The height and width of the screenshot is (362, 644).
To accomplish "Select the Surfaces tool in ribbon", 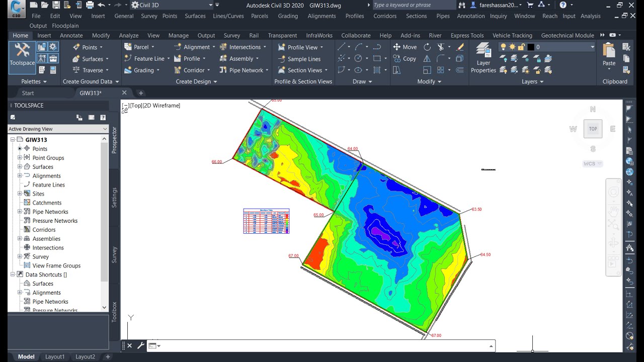I will [91, 59].
